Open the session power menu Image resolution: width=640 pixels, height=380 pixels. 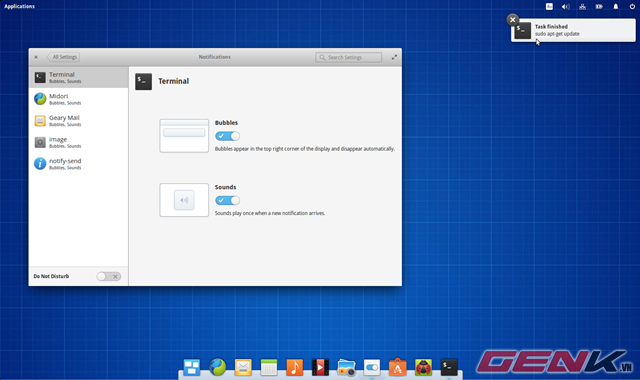pyautogui.click(x=632, y=7)
